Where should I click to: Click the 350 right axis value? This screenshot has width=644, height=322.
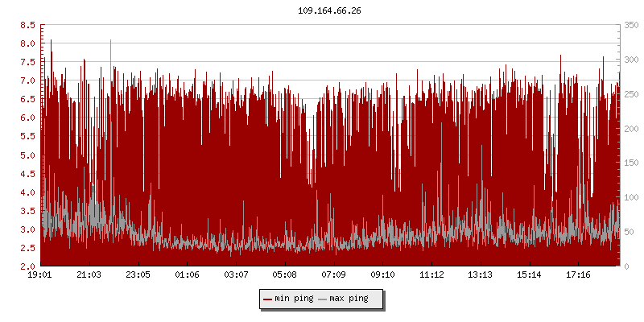(630, 25)
